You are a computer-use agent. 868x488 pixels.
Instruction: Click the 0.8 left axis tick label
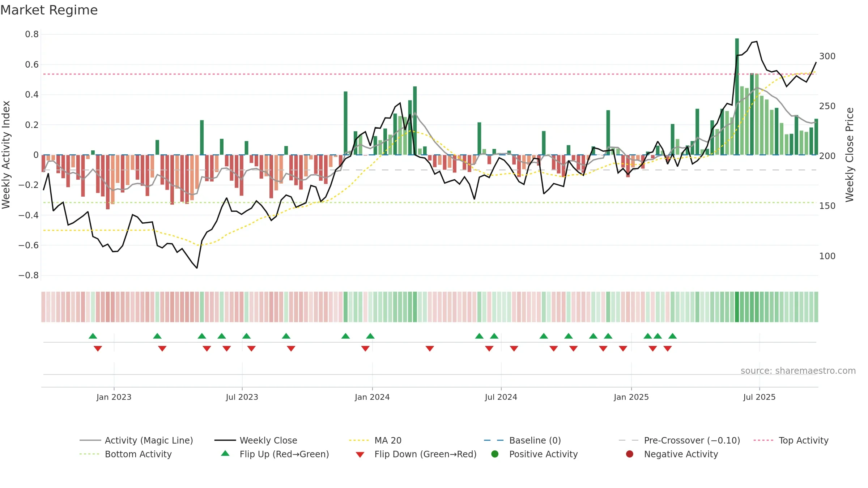click(32, 34)
